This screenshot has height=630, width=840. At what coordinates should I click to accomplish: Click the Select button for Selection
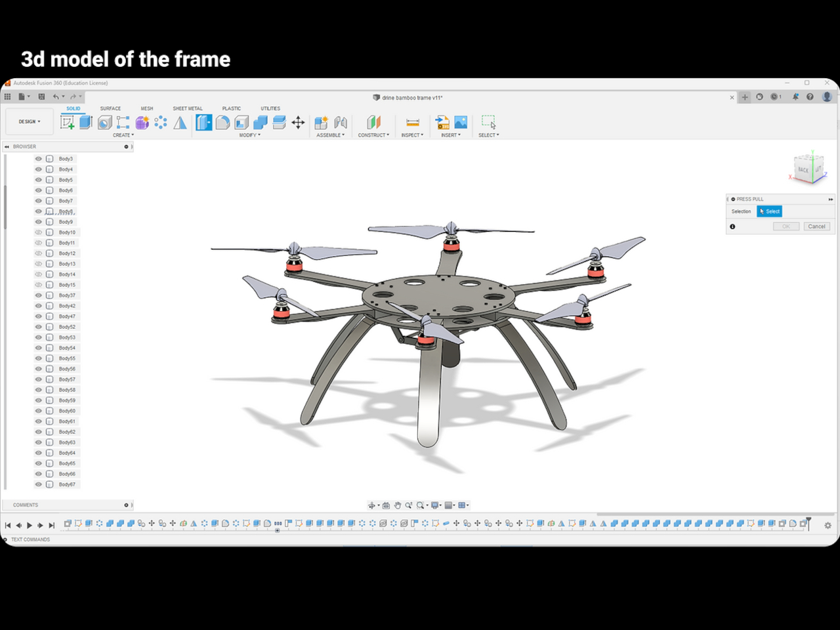pyautogui.click(x=769, y=211)
